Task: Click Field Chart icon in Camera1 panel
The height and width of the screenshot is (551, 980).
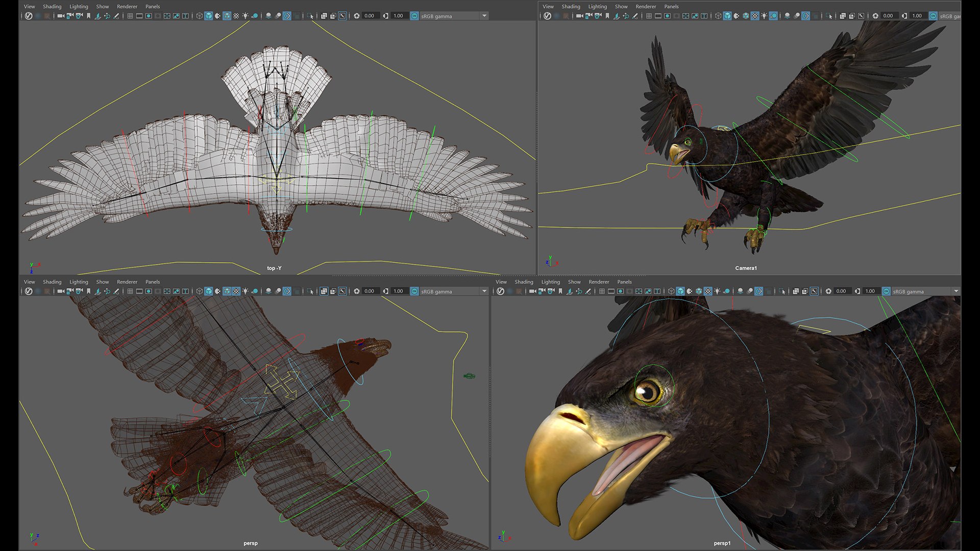Action: pos(685,16)
